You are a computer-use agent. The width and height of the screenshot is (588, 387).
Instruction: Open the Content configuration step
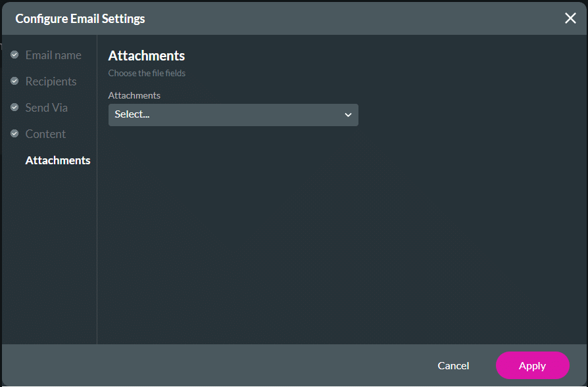click(45, 133)
